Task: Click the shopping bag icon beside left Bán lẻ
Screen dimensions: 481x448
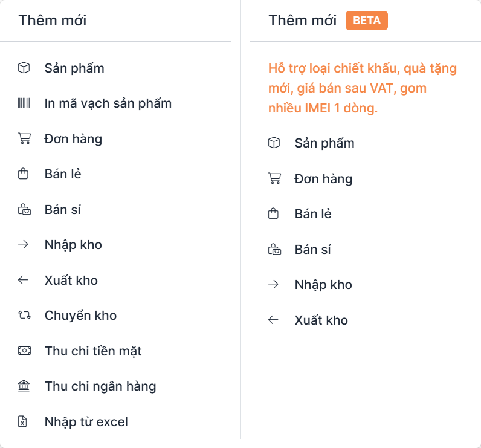Action: click(24, 174)
